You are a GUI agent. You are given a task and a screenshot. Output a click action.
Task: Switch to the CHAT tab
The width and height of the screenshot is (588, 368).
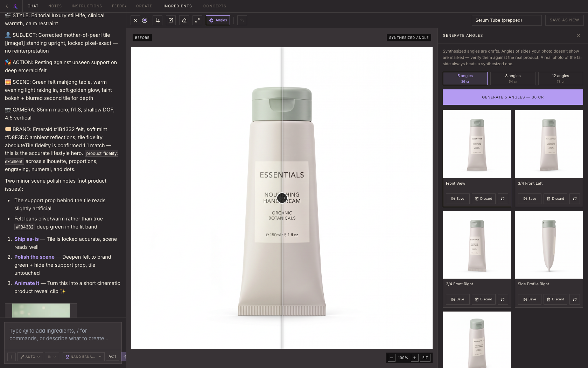tap(33, 6)
